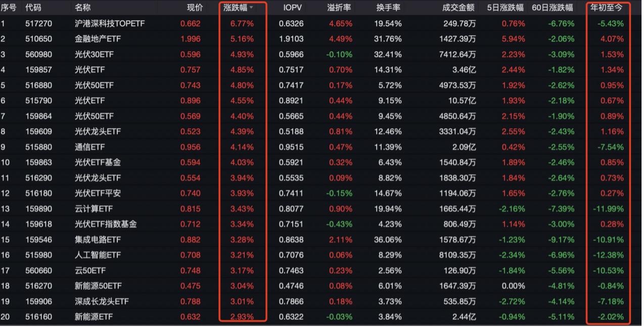Select the 深成长龙头ETF name
This screenshot has height=327, width=644.
102,301
